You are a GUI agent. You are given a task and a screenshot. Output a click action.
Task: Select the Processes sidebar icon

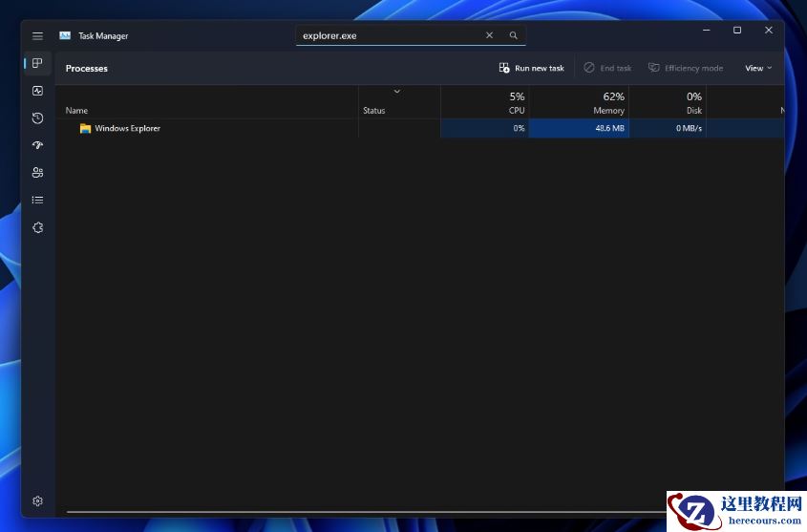tap(37, 63)
